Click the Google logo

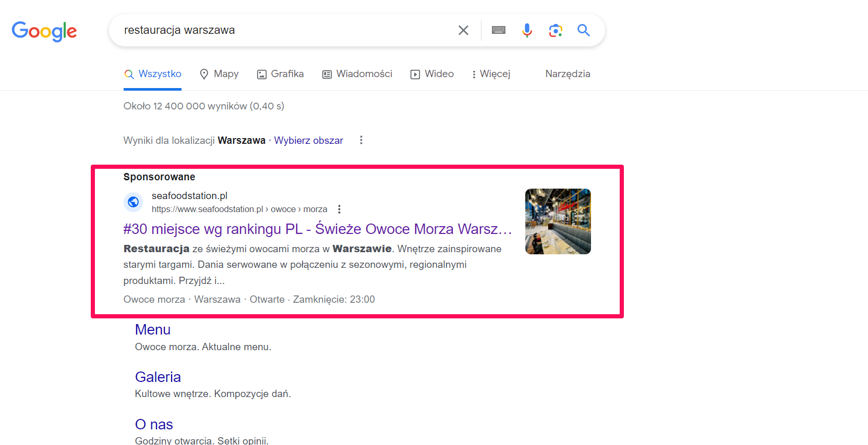[44, 31]
